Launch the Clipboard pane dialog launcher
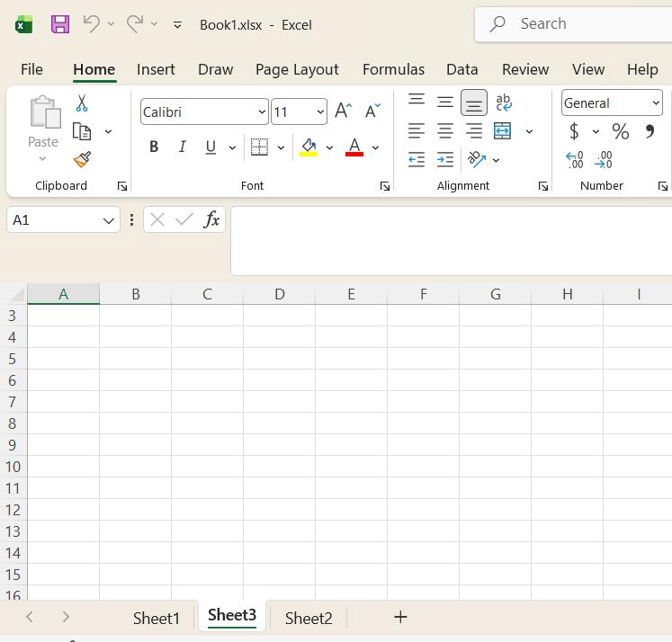 click(122, 186)
